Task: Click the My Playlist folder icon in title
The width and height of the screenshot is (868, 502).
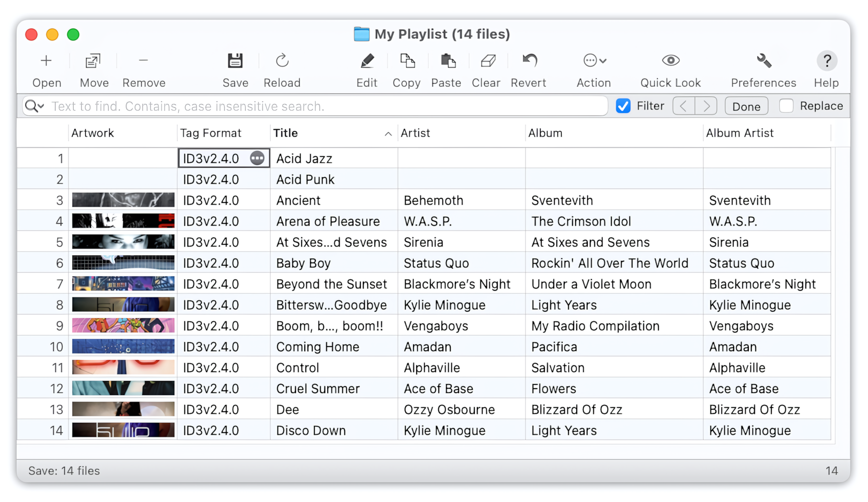Action: coord(361,34)
